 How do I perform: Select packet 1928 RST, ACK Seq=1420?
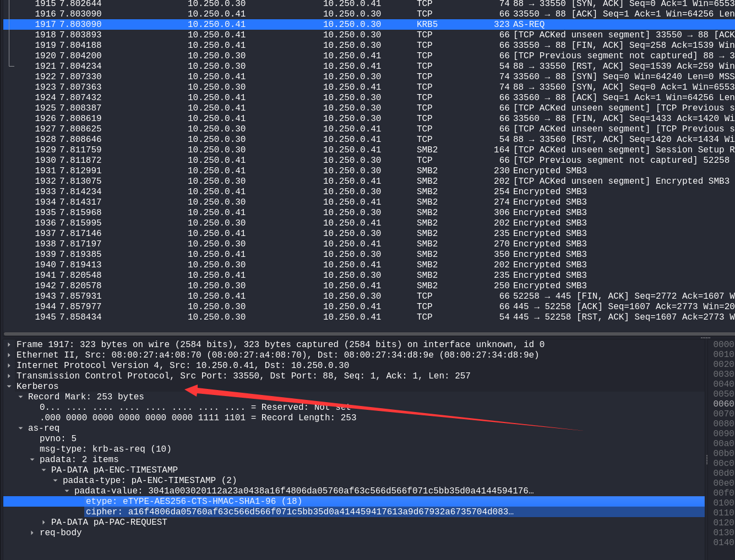coord(369,139)
